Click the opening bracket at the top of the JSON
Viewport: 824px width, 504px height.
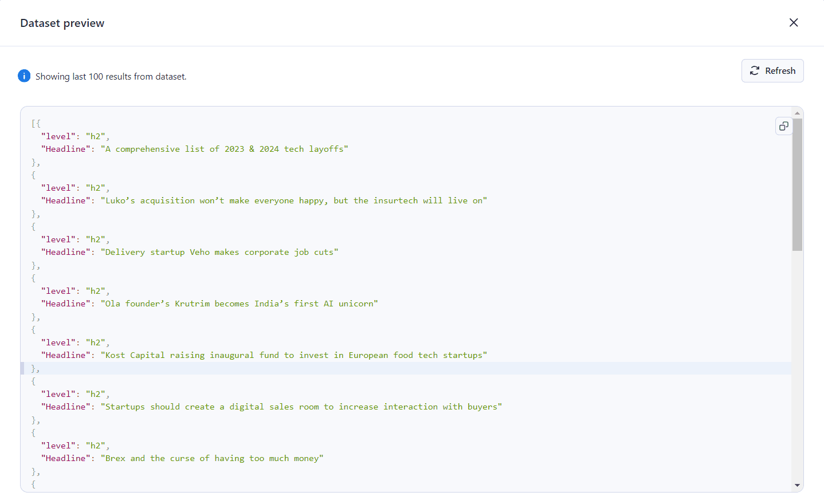(33, 123)
